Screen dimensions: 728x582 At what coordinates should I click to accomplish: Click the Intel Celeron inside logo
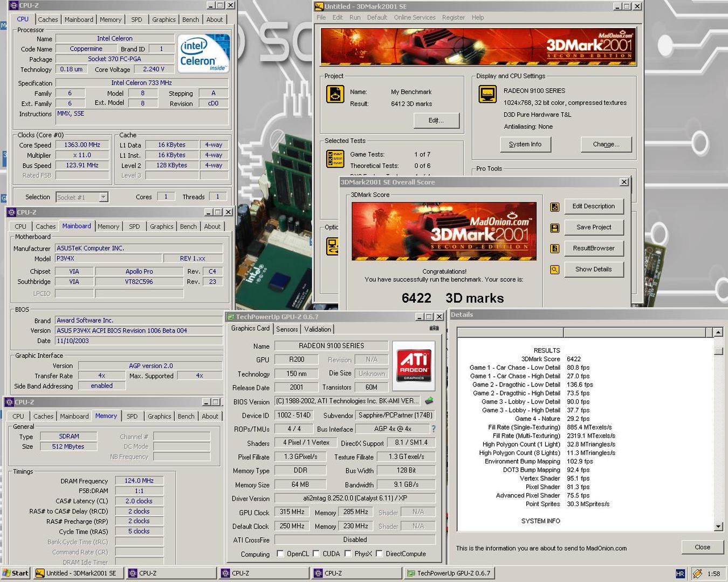[203, 53]
